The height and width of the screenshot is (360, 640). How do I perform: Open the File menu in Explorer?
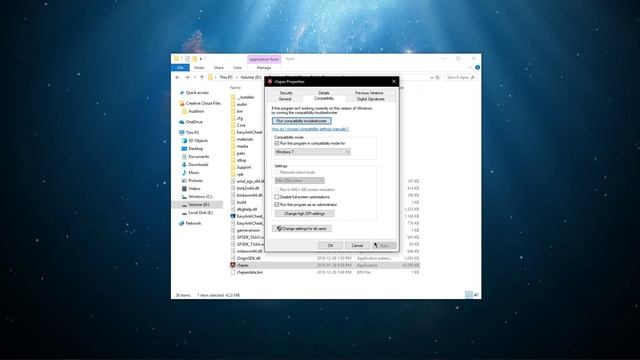[x=180, y=68]
